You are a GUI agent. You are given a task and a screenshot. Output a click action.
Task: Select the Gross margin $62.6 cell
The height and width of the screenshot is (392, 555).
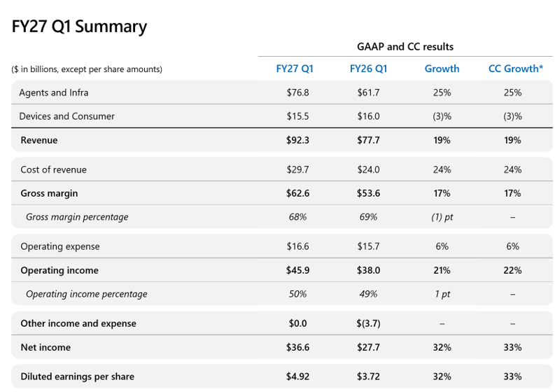click(x=297, y=193)
